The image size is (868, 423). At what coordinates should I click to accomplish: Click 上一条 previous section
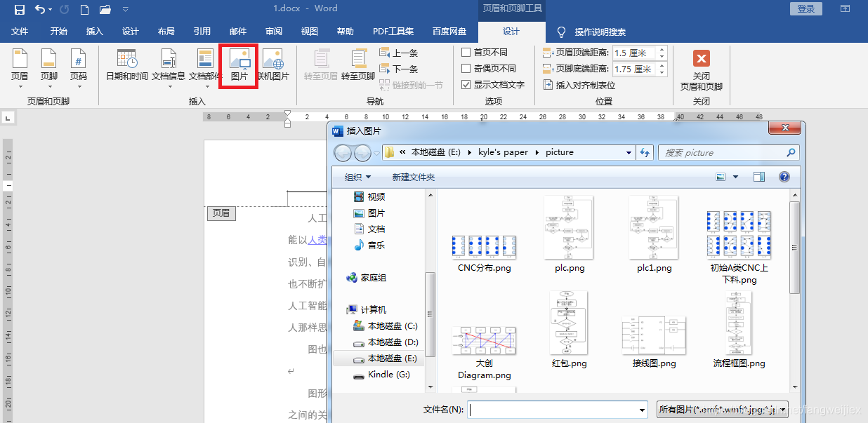(x=399, y=53)
